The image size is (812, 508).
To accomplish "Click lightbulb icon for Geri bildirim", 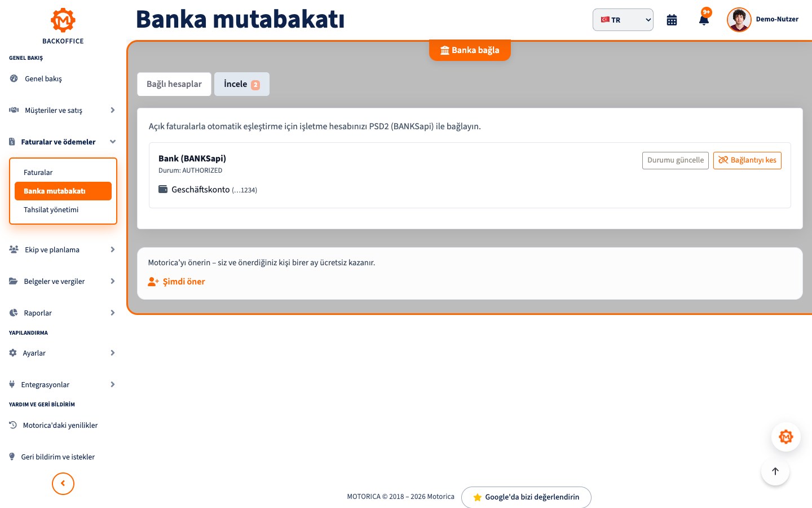I will pos(12,457).
